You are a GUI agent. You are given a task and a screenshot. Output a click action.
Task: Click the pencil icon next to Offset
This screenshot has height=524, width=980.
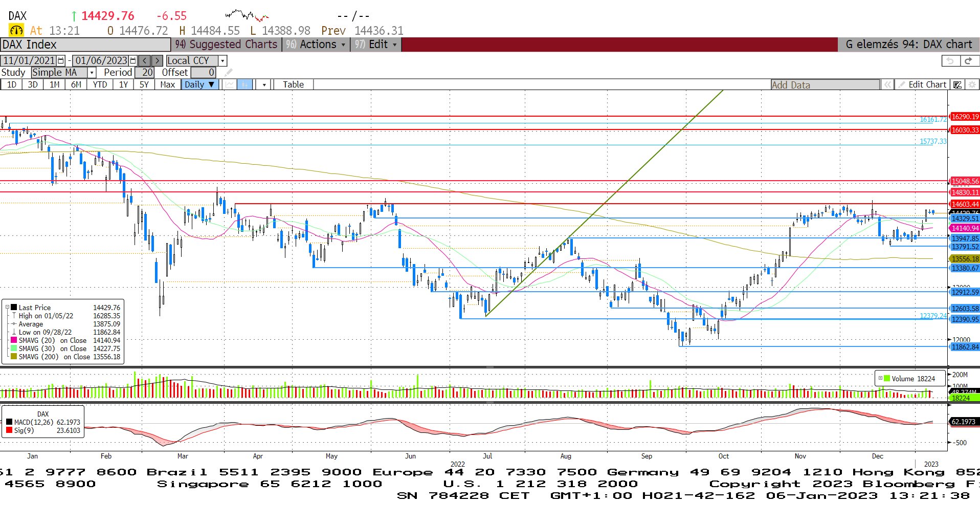[228, 73]
